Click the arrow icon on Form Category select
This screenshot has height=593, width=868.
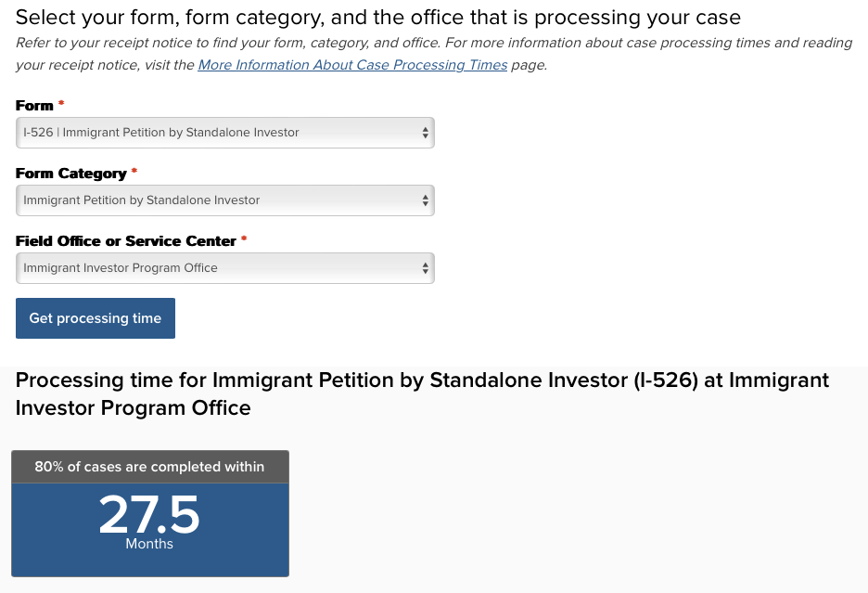tap(426, 200)
